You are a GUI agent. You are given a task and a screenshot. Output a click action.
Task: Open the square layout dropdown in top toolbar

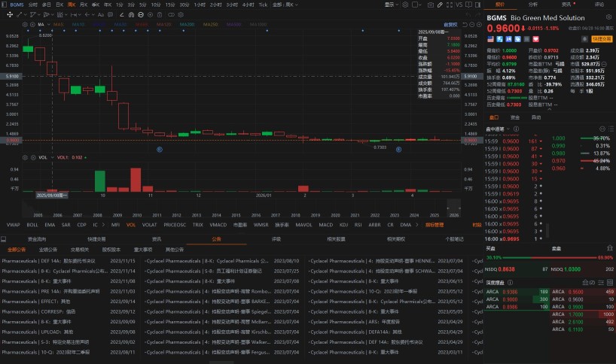click(417, 5)
